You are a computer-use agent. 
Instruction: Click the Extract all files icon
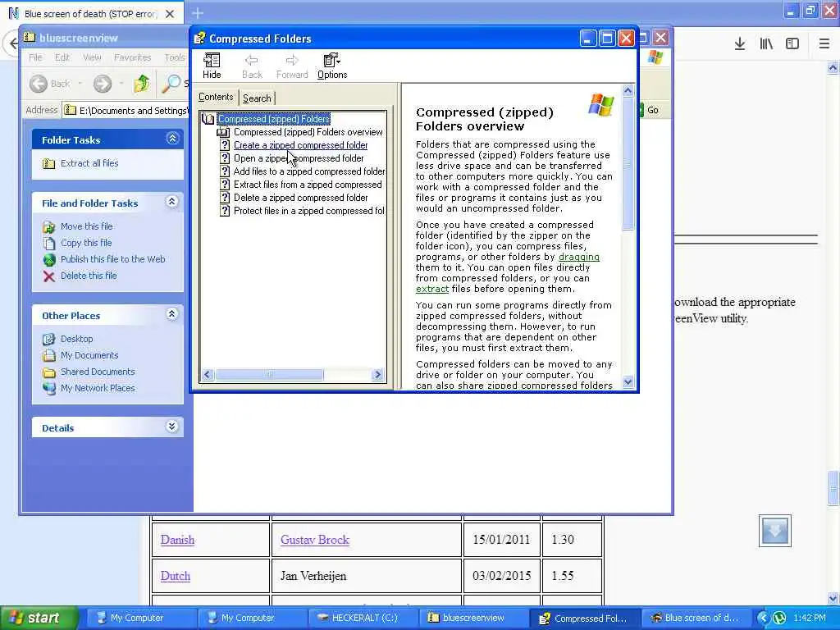[x=48, y=163]
